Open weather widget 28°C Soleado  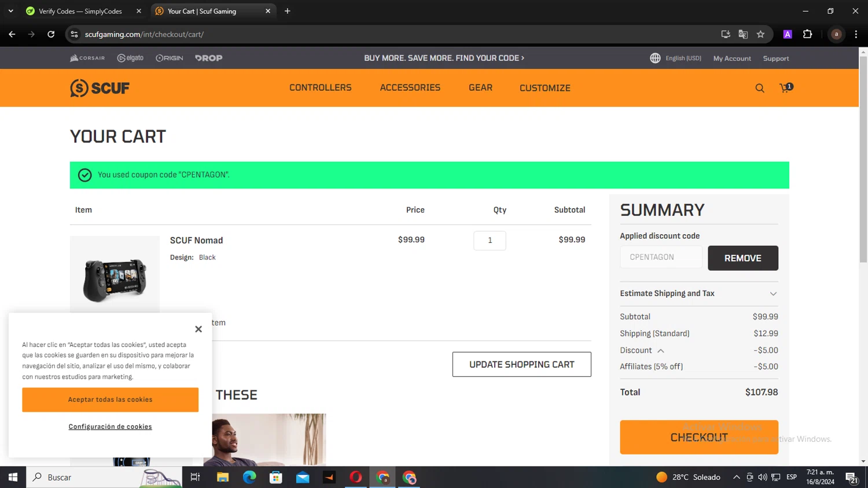pyautogui.click(x=688, y=477)
